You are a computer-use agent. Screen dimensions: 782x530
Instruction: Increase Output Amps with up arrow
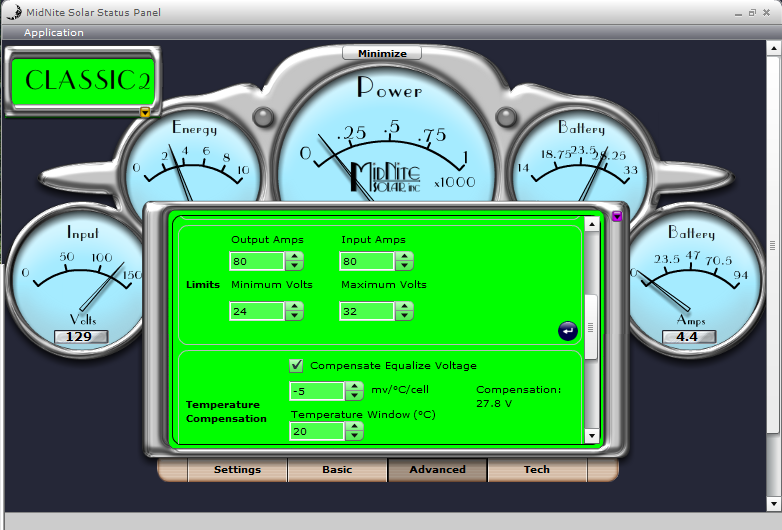pyautogui.click(x=294, y=257)
